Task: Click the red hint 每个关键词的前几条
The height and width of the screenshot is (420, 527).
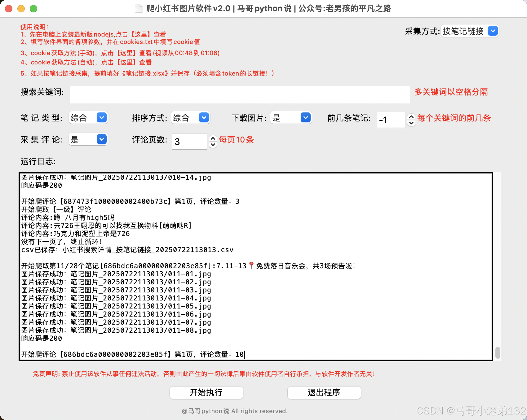Action: coord(454,118)
